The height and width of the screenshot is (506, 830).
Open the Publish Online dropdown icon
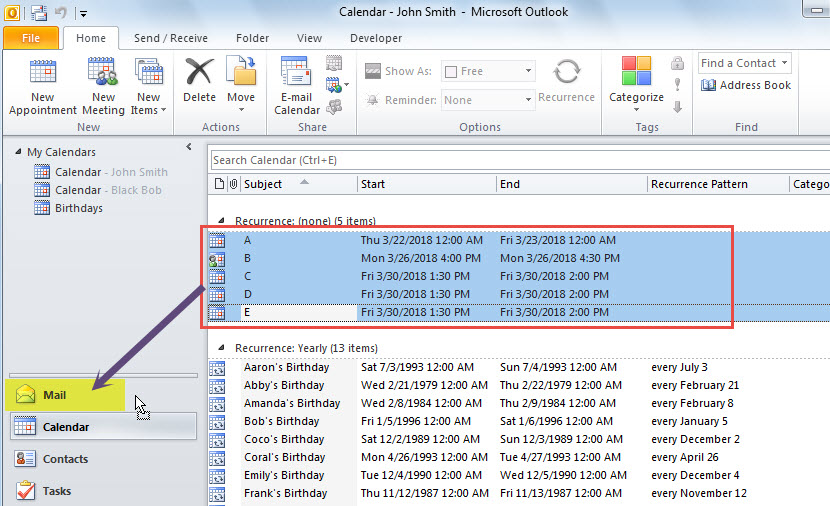pyautogui.click(x=337, y=85)
